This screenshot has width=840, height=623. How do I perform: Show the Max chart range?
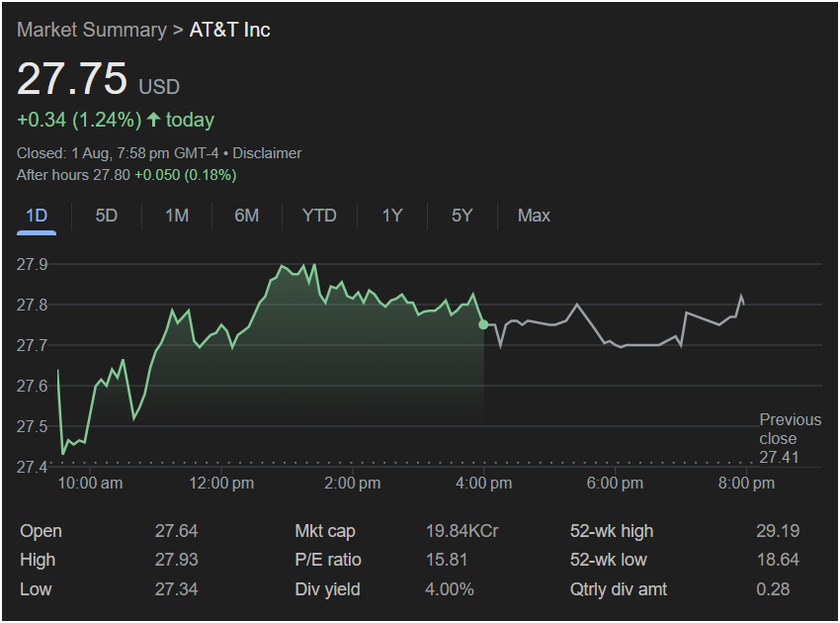tap(534, 216)
